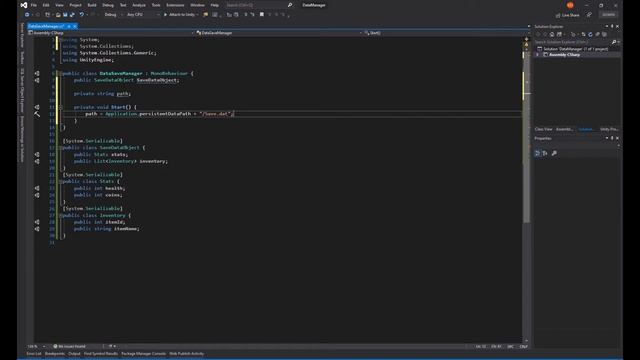Collapse the DataSaveManager class code block
This screenshot has width=640, height=360.
pos(60,73)
